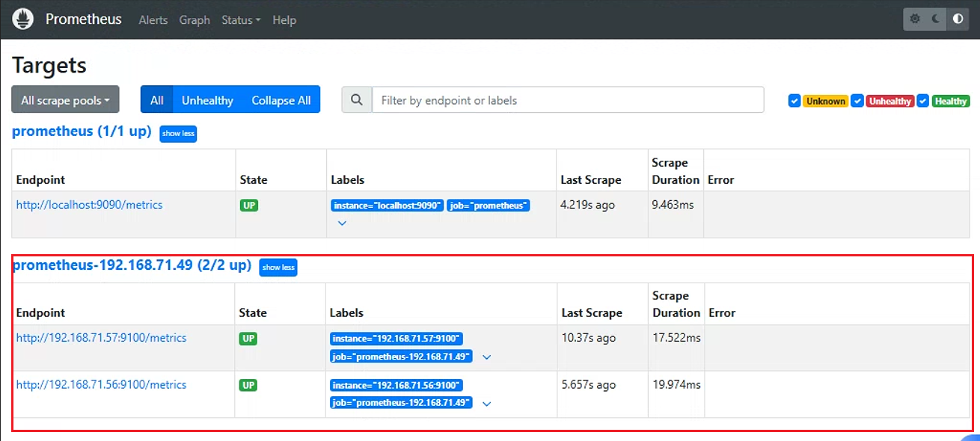Click the UP badge in the 192.168.71.57 row
The height and width of the screenshot is (441, 980).
(x=248, y=339)
